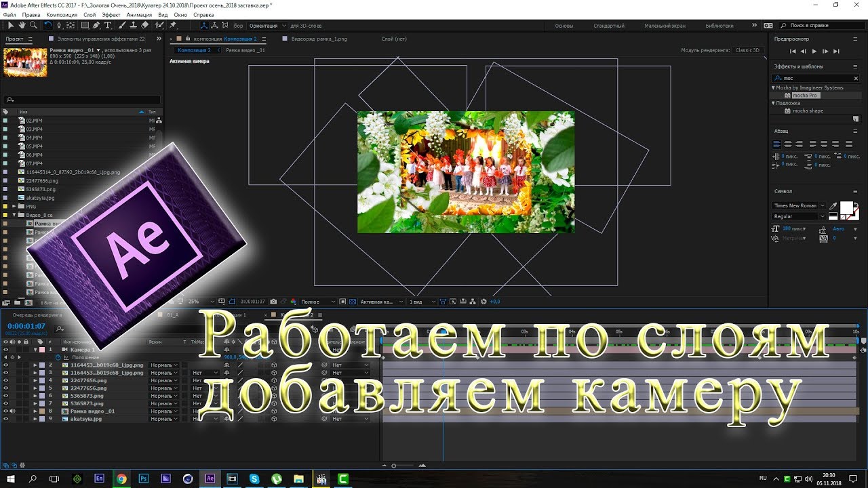Select the Eraser tool
Screen dimensions: 868x488
click(x=144, y=26)
